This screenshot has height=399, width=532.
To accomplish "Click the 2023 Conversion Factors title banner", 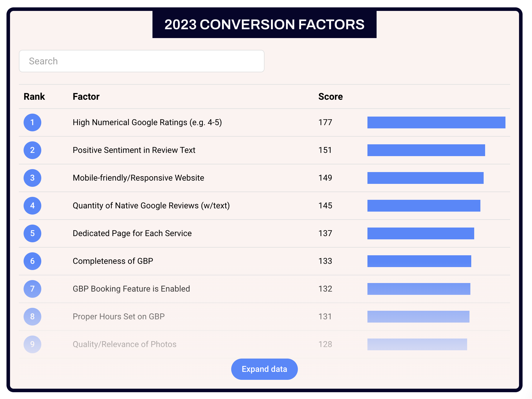I will pos(264,24).
